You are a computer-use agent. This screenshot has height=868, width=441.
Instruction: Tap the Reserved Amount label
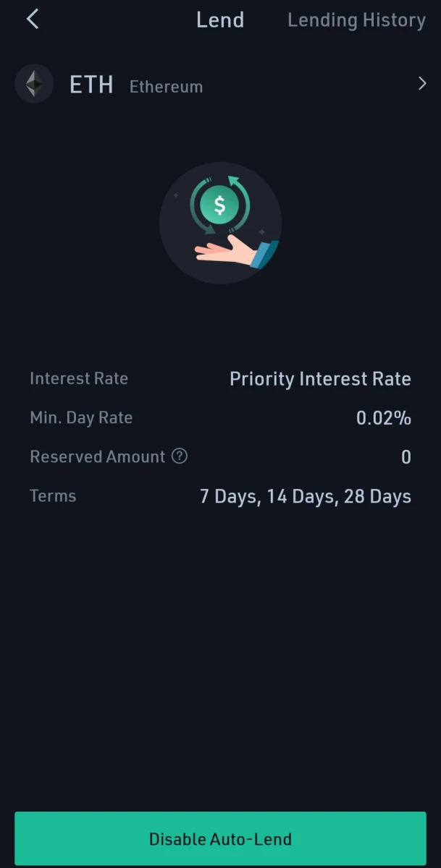98,457
